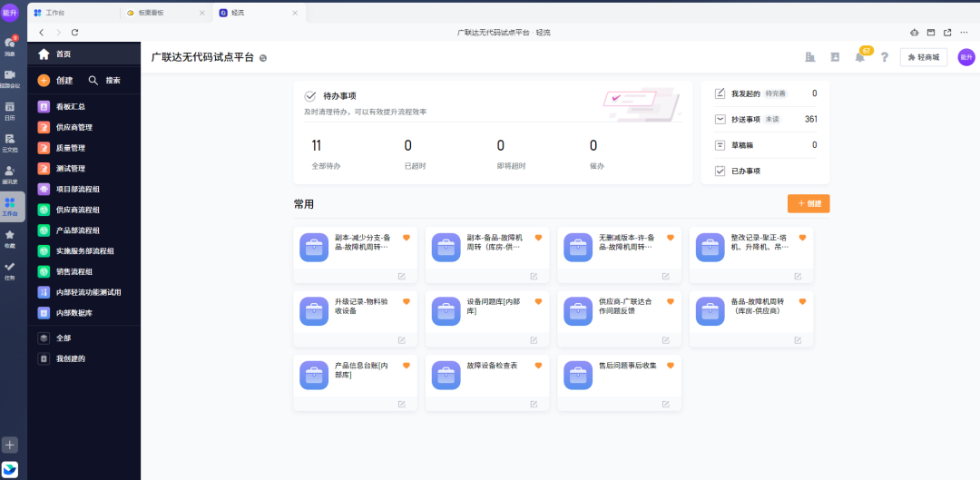Open help question mark icon

point(885,57)
